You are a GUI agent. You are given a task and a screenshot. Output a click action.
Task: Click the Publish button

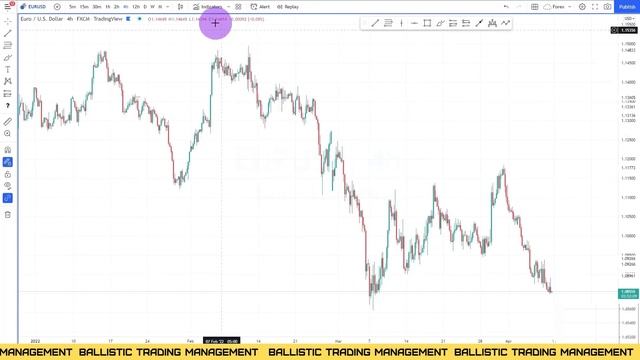(x=627, y=7)
